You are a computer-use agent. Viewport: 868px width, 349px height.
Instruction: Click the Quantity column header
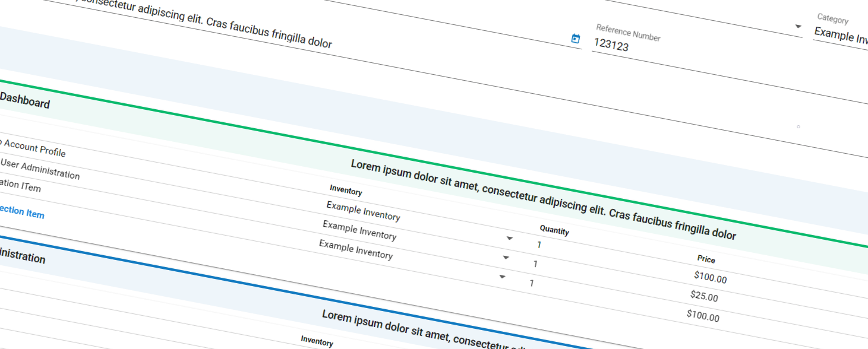tap(554, 230)
